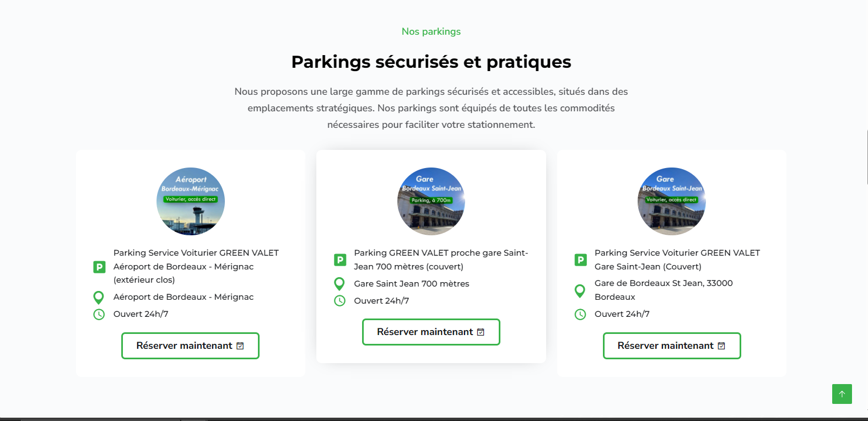Click 'Ouvert 24h/7' on the 700 mètres card
This screenshot has width=868, height=421.
tap(381, 301)
